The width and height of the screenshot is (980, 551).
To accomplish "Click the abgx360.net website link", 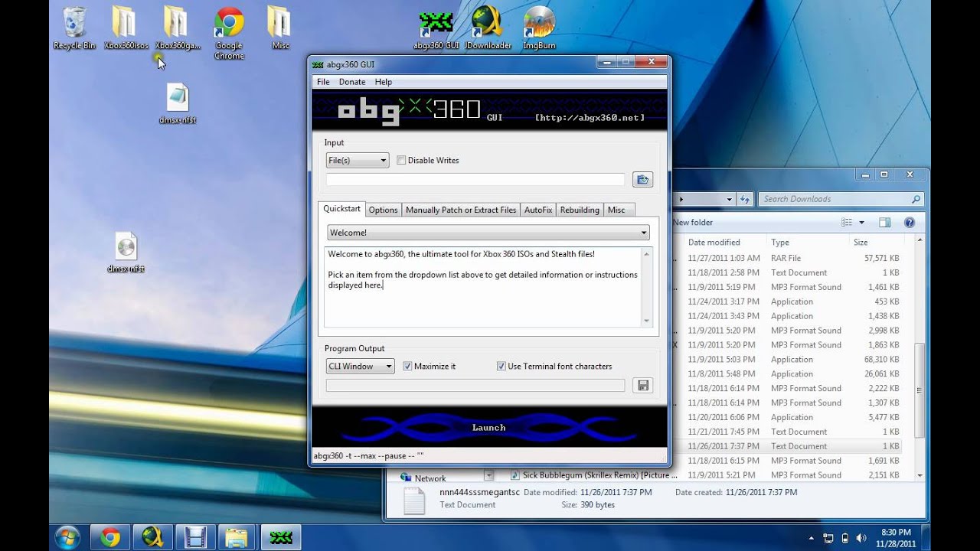I will click(590, 117).
